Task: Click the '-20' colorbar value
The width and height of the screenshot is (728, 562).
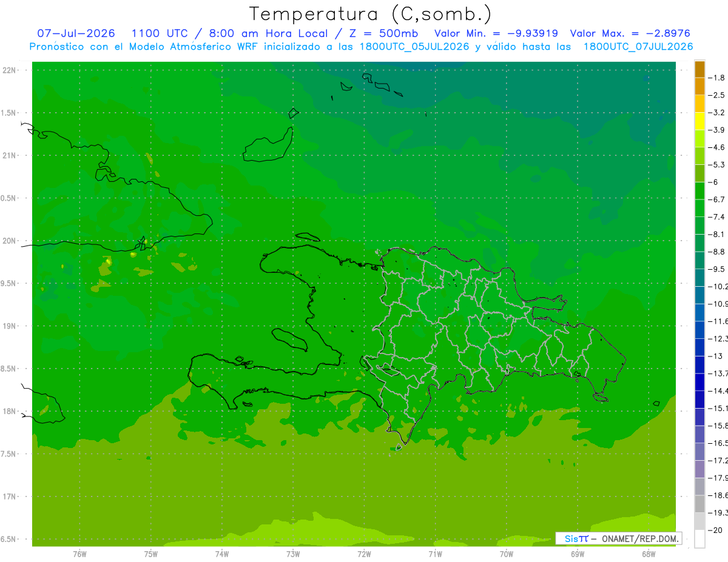Action: click(x=716, y=530)
